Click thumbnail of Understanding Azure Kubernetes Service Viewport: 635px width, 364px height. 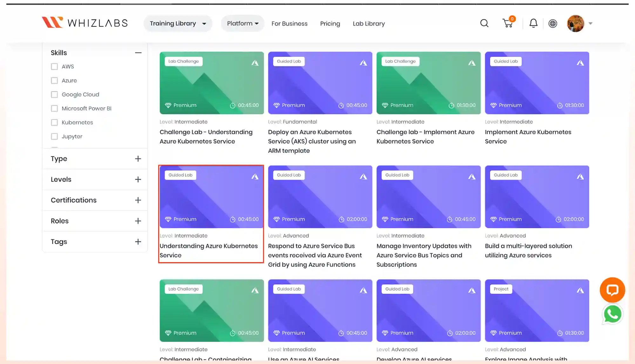(212, 197)
